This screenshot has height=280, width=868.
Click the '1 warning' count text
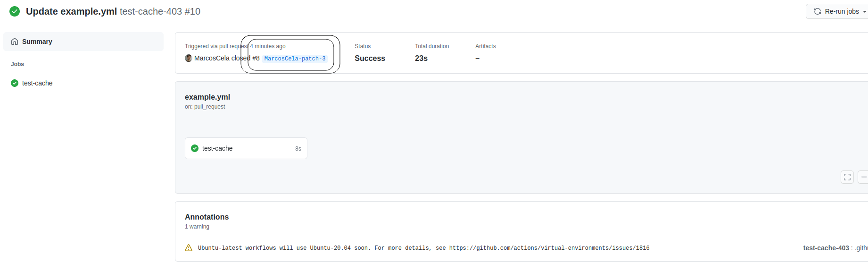pos(197,227)
